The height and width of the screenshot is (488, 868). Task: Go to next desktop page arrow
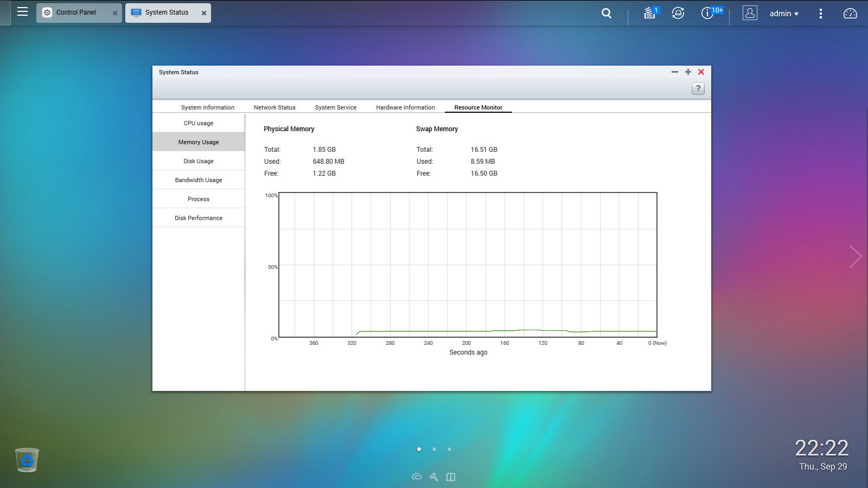(856, 256)
